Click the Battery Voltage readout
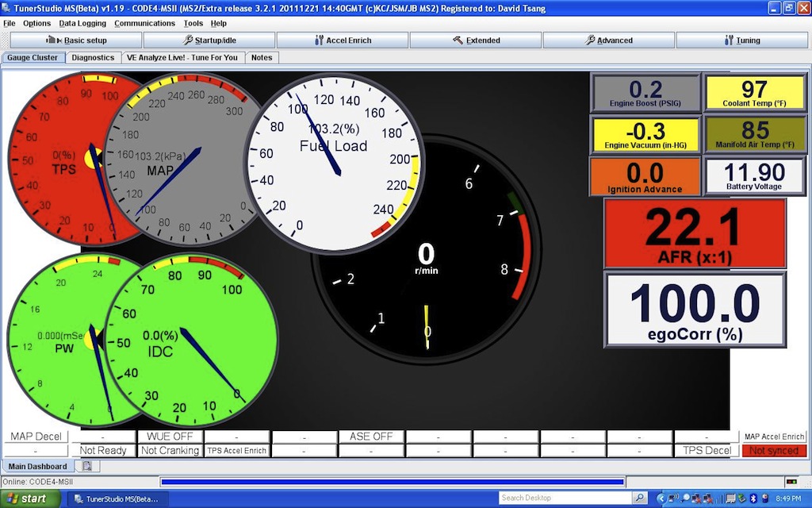 [754, 177]
